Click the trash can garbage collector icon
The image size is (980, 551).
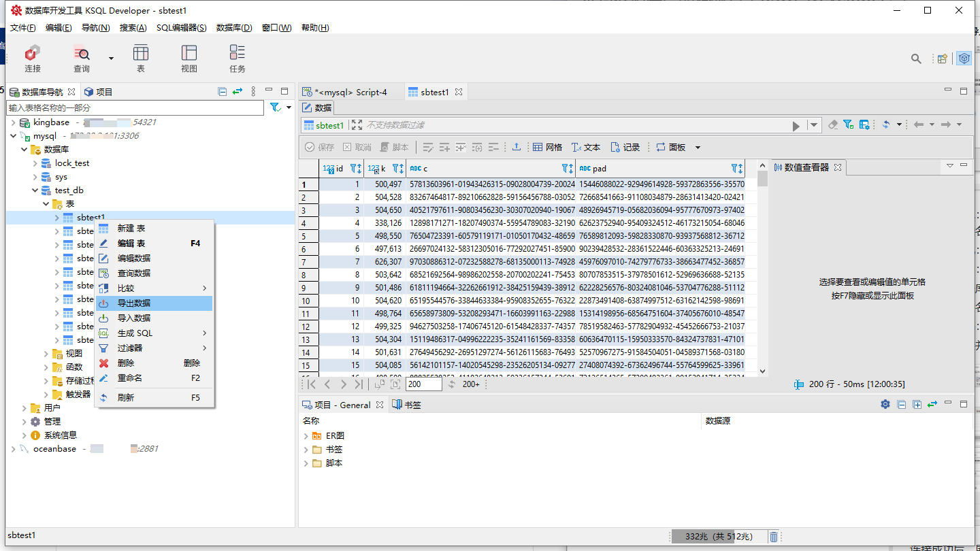click(x=774, y=537)
